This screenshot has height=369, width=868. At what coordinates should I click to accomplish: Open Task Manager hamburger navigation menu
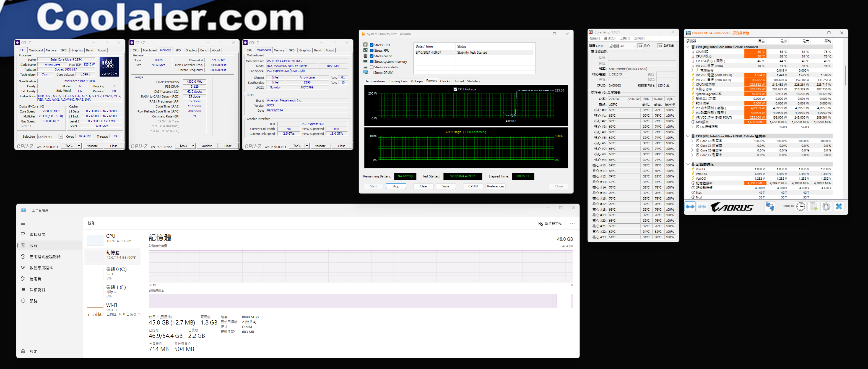pyautogui.click(x=23, y=223)
